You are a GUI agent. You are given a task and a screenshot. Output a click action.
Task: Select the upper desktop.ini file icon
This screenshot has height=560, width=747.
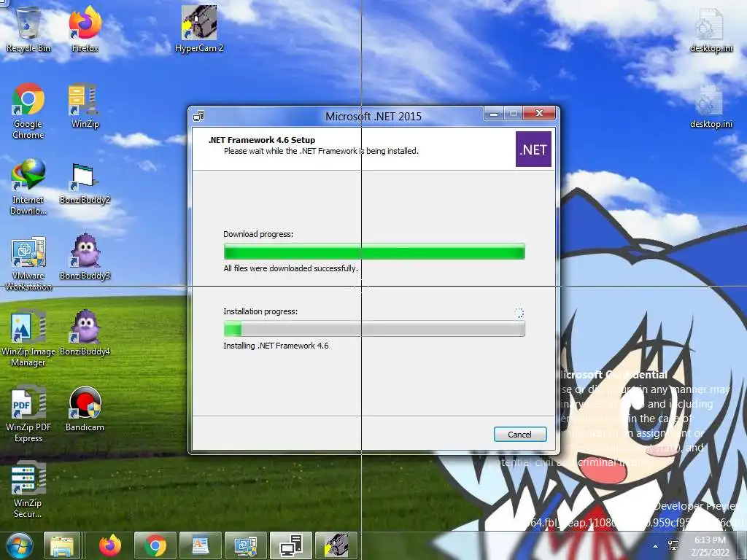tap(711, 31)
